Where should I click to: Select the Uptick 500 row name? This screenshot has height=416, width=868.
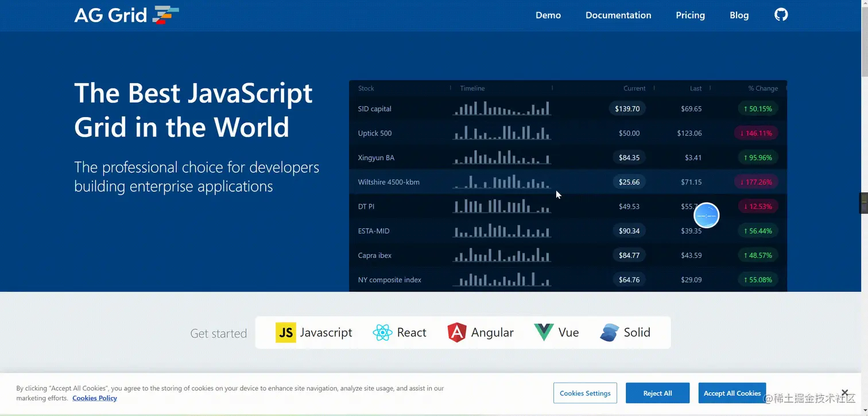(375, 133)
